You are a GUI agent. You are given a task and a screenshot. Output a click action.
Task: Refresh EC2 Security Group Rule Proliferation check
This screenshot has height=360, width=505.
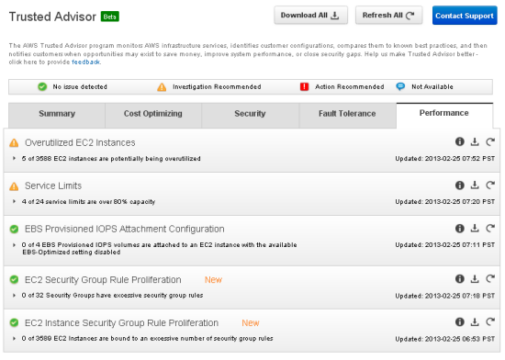(x=490, y=279)
